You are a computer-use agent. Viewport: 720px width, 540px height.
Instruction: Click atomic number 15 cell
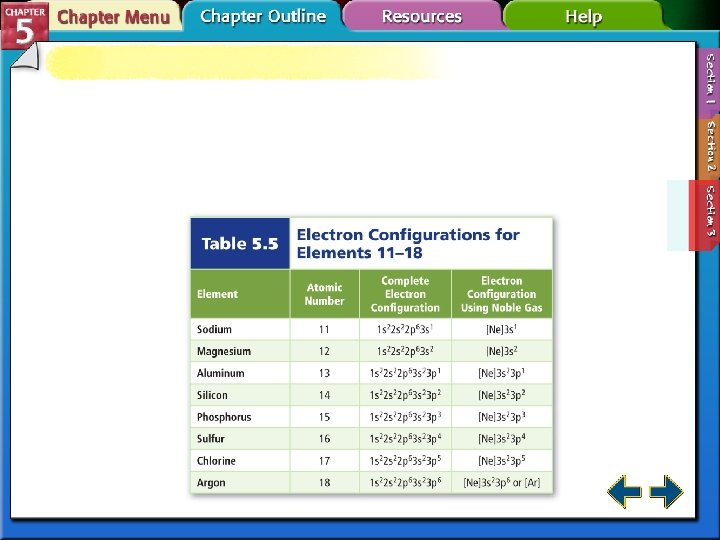point(324,417)
